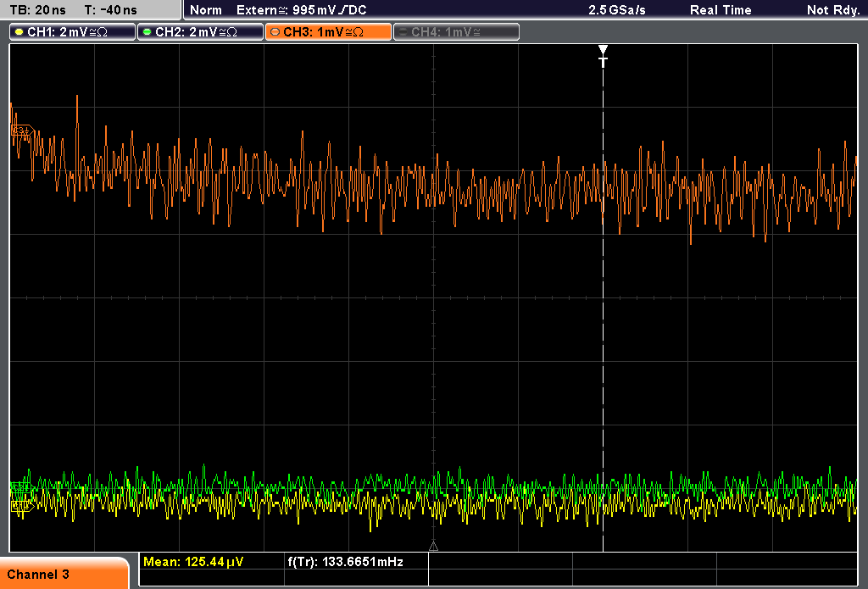Click the Mean: 125.44 µV measurement
868x589 pixels.
(193, 562)
